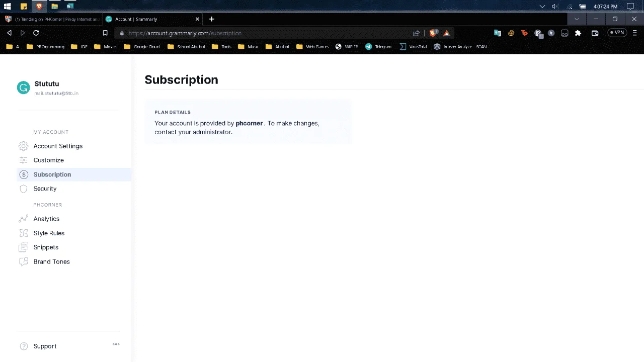Open File Explorer from the taskbar
The height and width of the screenshot is (362, 644).
pos(54,6)
